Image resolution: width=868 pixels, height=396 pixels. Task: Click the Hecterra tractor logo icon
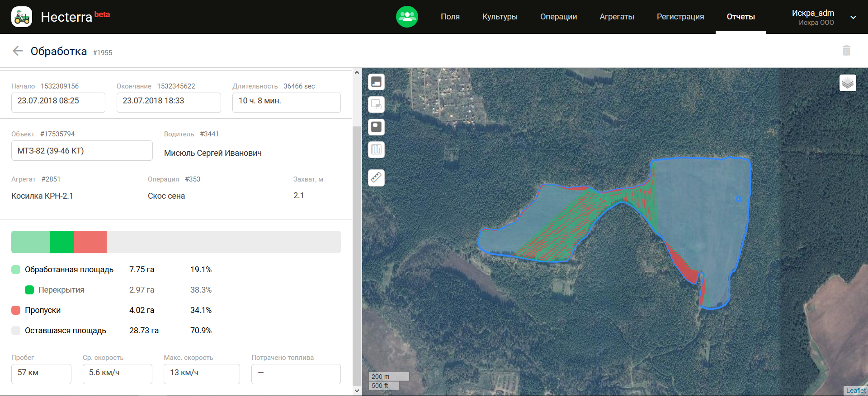coord(22,17)
